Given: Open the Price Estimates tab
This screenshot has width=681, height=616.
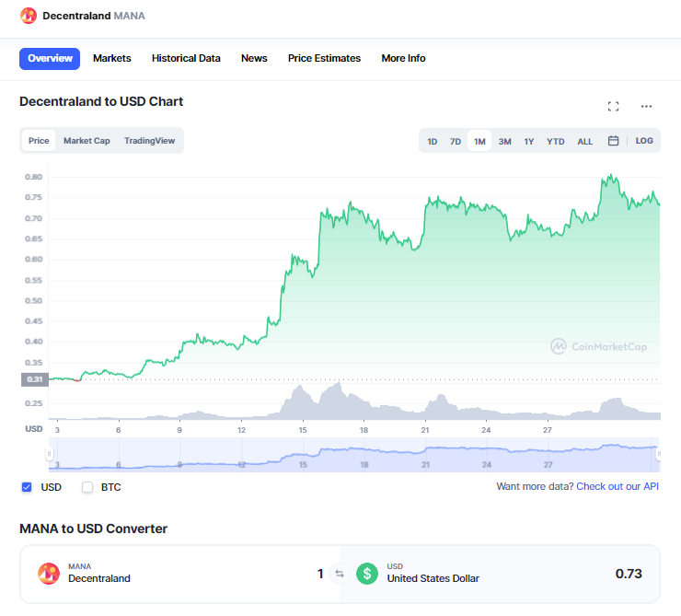Looking at the screenshot, I should [325, 58].
